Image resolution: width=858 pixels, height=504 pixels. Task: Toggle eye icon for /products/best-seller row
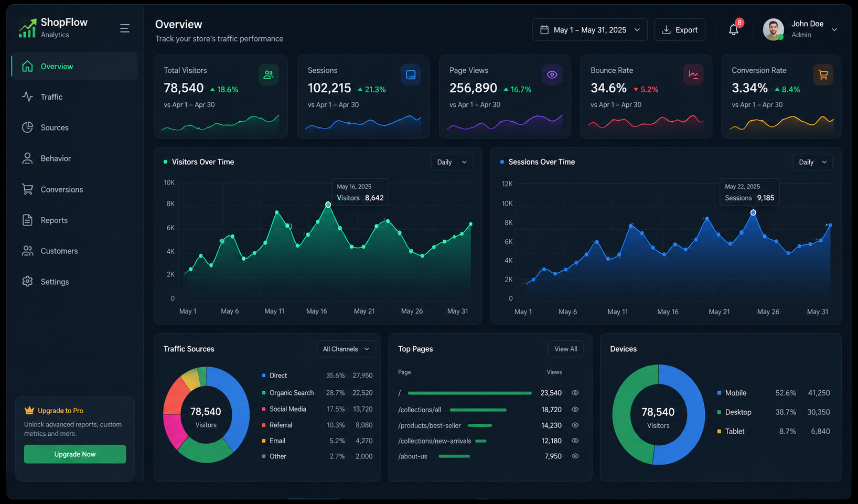(x=575, y=425)
